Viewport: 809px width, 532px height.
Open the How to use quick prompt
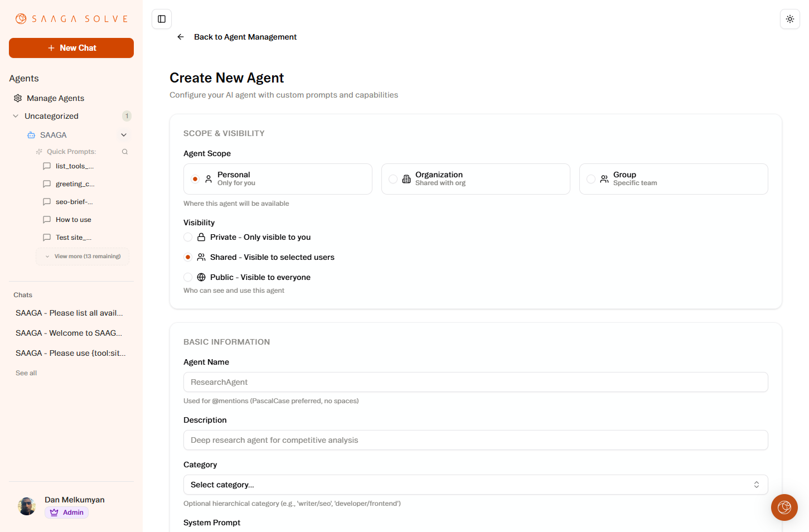72,219
